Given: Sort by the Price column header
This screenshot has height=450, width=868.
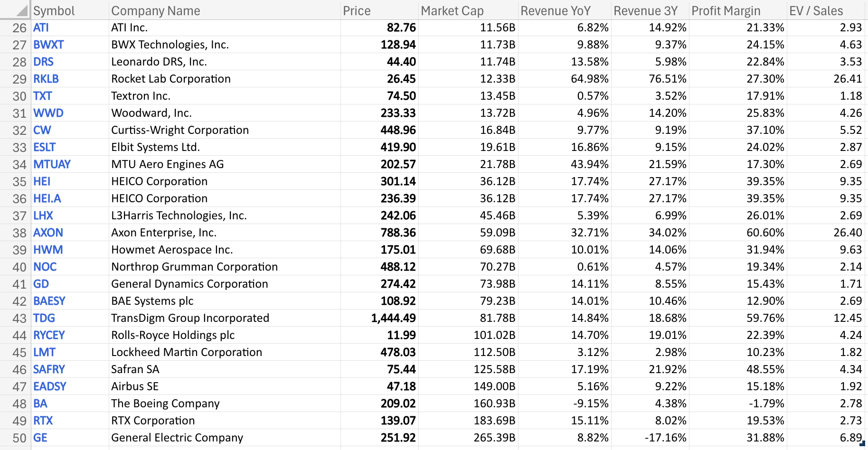Looking at the screenshot, I should point(357,10).
